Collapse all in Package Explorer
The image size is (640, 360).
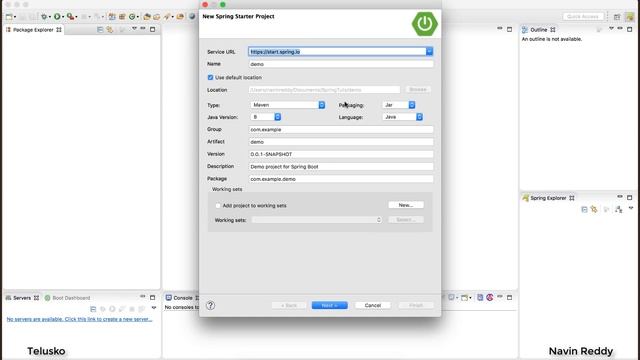tap(100, 29)
